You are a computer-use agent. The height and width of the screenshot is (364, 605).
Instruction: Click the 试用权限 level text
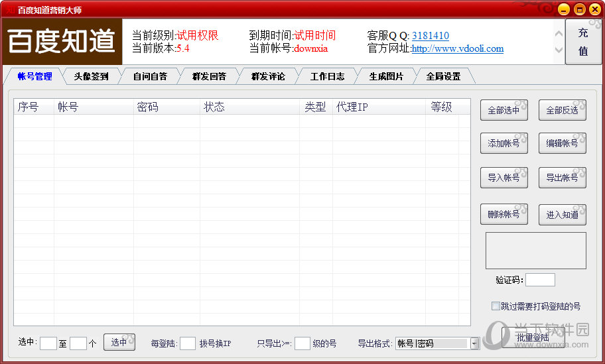point(198,36)
